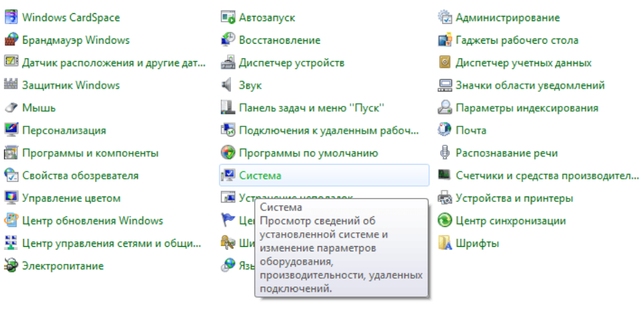The image size is (644, 311).
Task: Open Устройства и принтеры link
Action: click(x=515, y=199)
